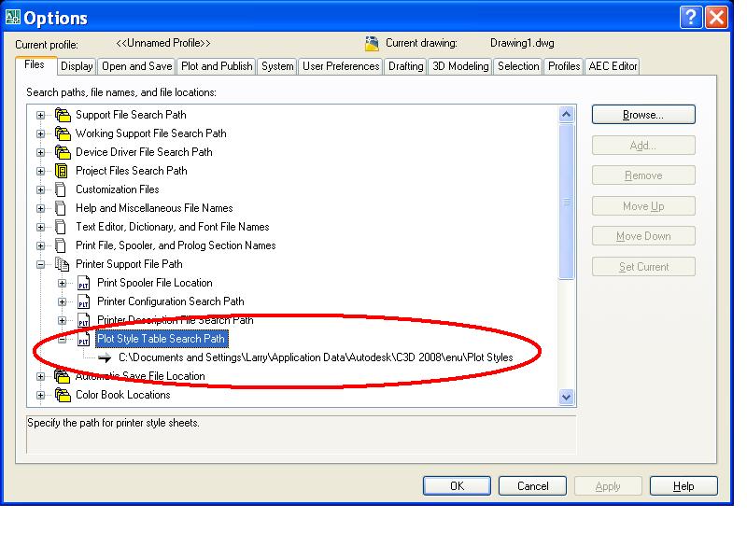Open the Plot and Publish tab

[x=217, y=66]
